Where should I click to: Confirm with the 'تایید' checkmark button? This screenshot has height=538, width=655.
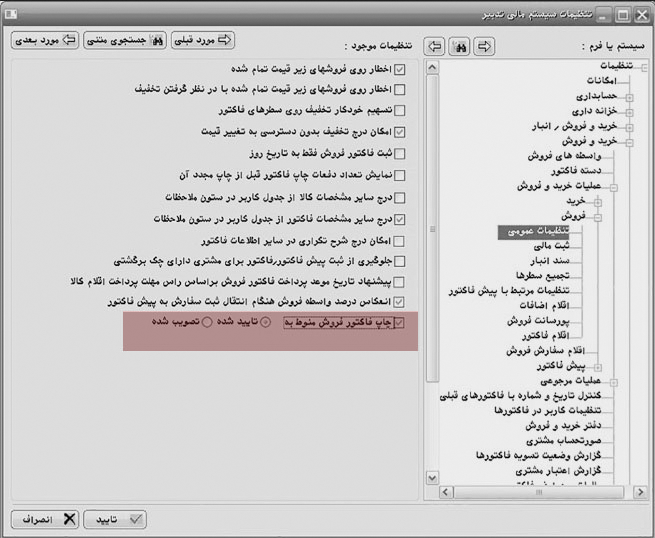coord(120,519)
